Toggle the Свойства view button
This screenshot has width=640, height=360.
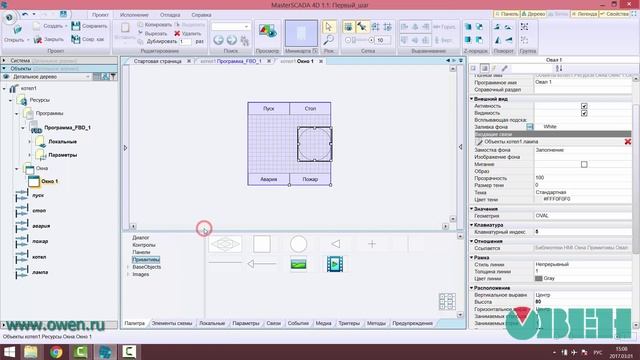tap(615, 14)
